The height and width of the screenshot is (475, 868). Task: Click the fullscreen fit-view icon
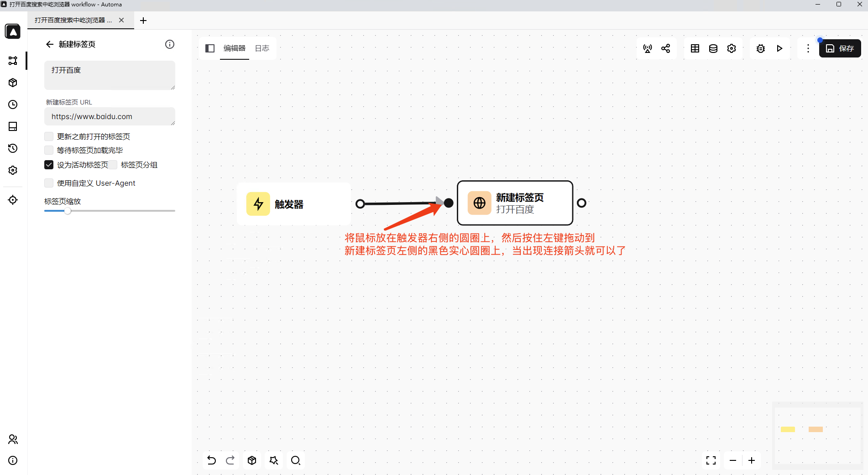pyautogui.click(x=711, y=460)
